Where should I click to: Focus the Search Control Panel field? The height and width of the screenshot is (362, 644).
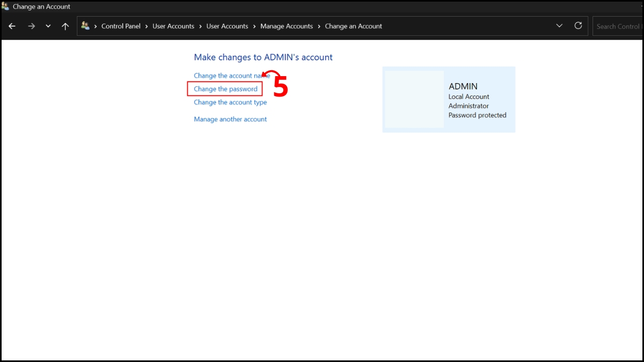618,26
